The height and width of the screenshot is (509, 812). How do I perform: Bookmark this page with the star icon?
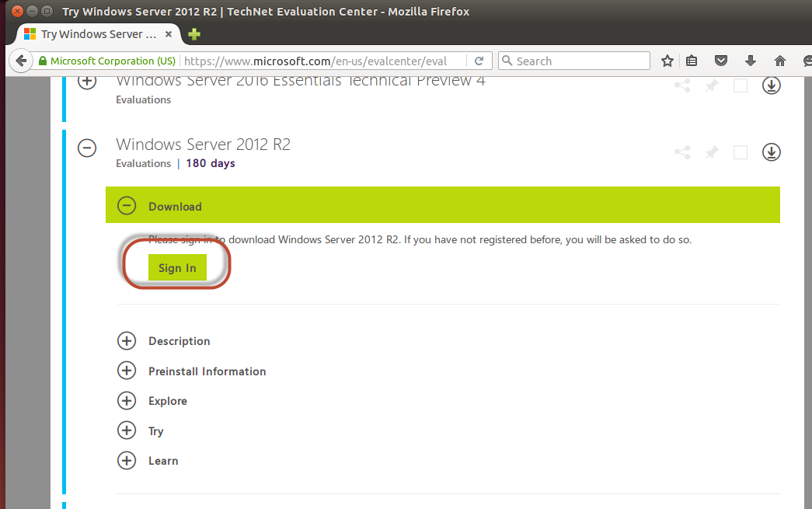point(667,61)
